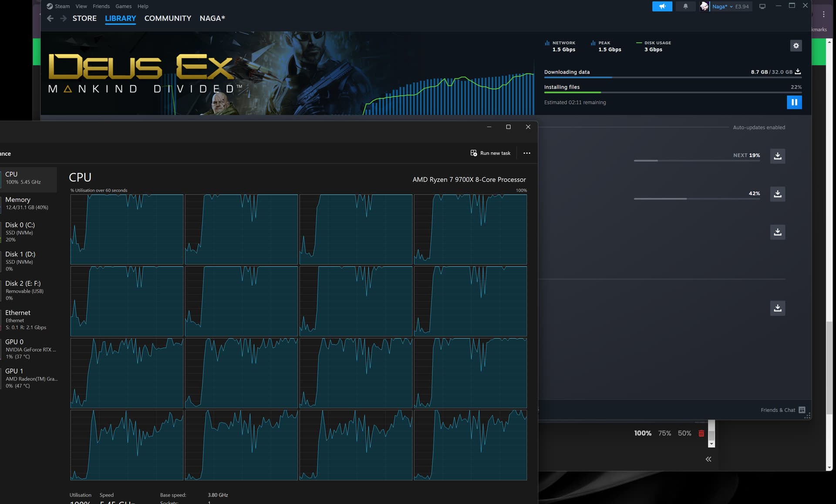The image size is (836, 504).
Task: Download the NEXT 19% queued item
Action: click(778, 156)
